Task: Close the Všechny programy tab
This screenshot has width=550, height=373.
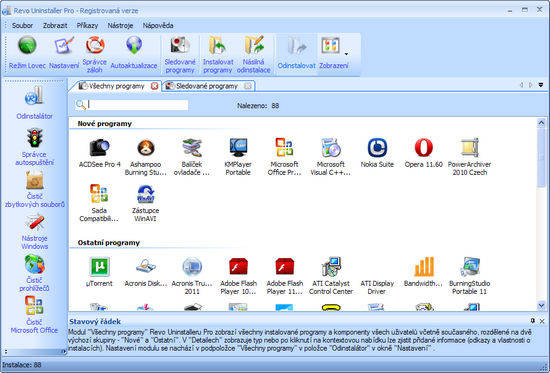Action: [154, 86]
